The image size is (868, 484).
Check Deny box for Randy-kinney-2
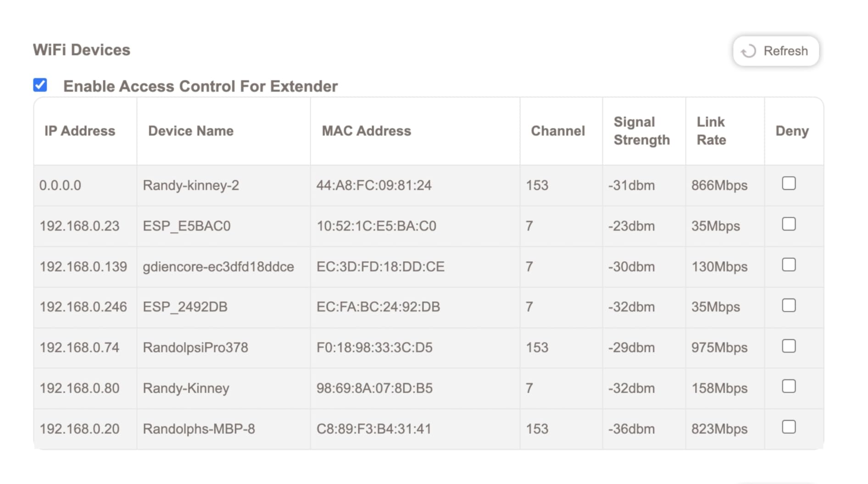(789, 183)
